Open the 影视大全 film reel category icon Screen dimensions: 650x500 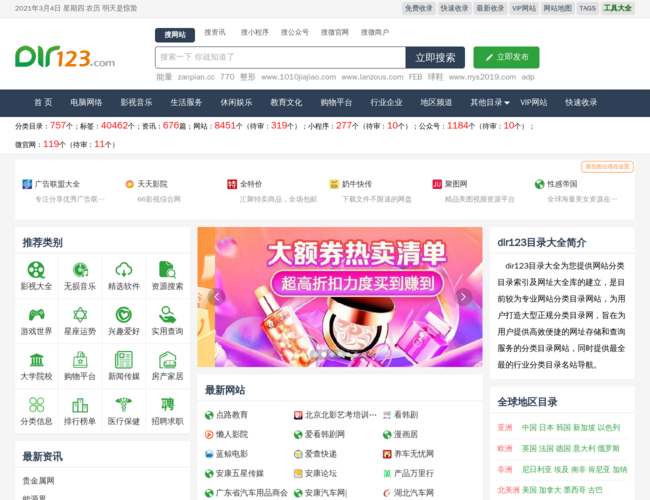coord(36,270)
